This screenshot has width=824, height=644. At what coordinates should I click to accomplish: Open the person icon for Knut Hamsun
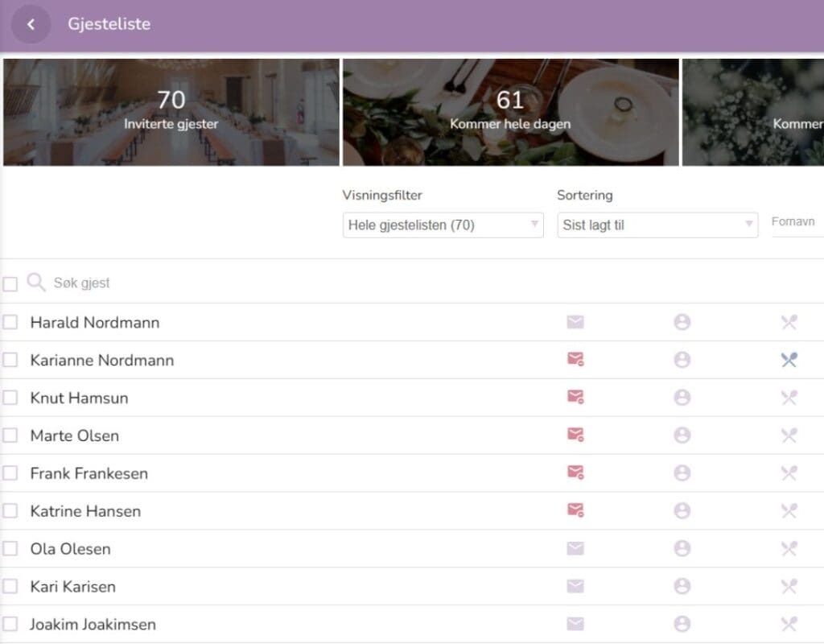[x=682, y=398]
